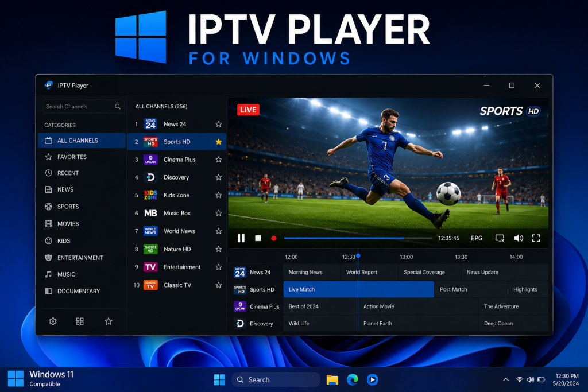Click the taskbar Search box

tap(276, 379)
